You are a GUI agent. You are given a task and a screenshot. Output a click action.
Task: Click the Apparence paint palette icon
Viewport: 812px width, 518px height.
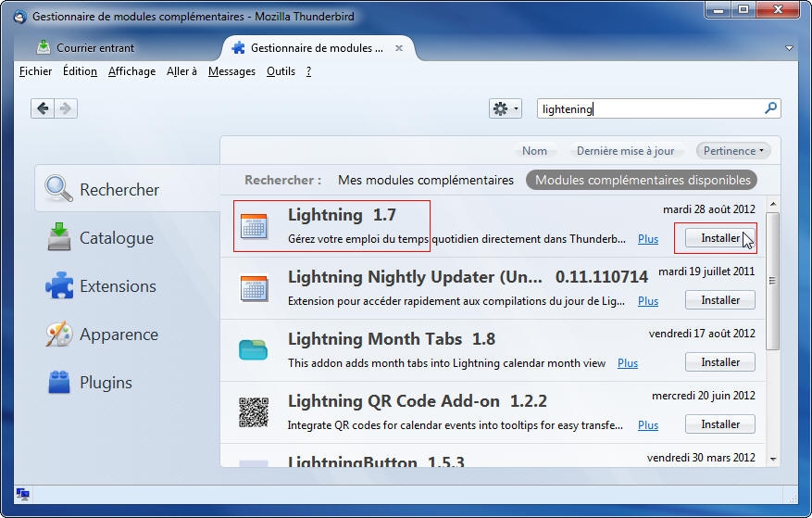pos(59,334)
